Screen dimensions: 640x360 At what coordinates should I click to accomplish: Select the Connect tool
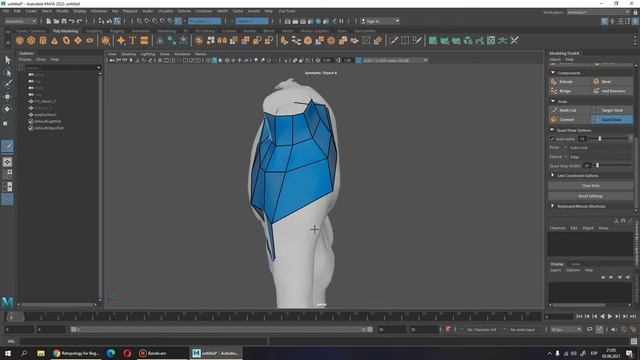pyautogui.click(x=569, y=120)
